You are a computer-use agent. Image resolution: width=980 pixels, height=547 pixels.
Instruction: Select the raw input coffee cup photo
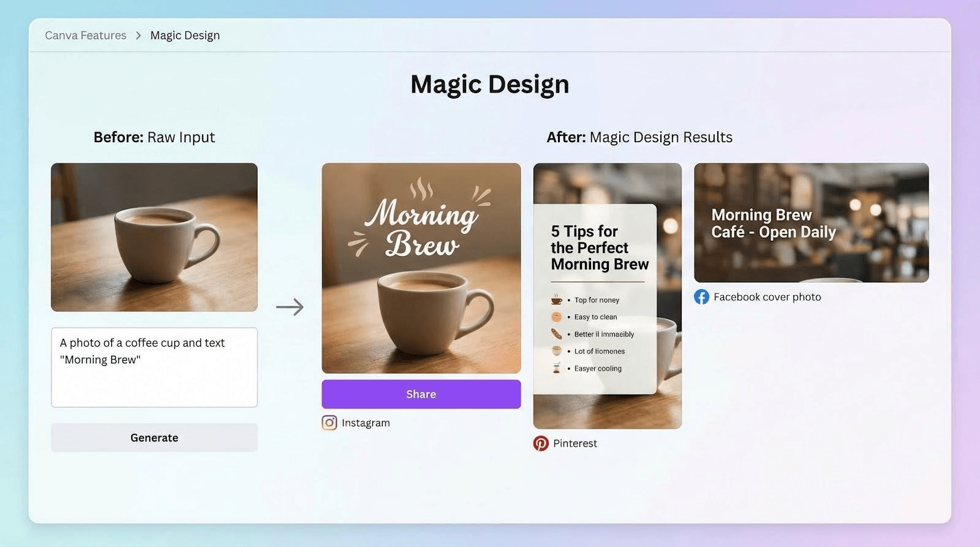[x=154, y=237]
